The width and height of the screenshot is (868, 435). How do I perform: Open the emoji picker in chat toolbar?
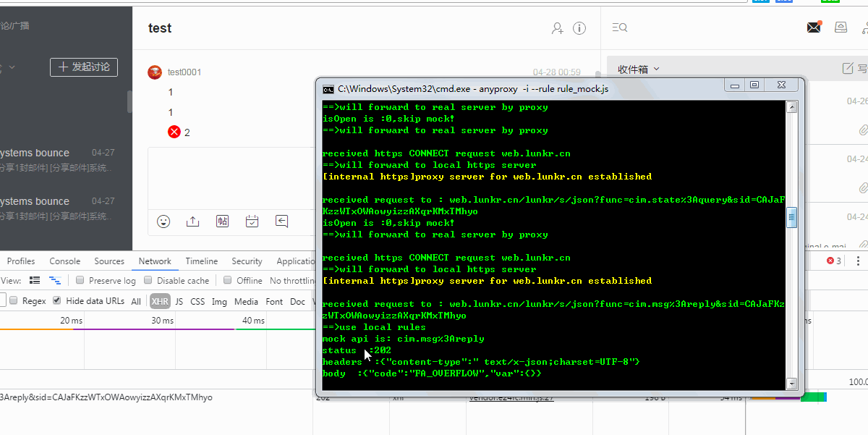coord(163,221)
